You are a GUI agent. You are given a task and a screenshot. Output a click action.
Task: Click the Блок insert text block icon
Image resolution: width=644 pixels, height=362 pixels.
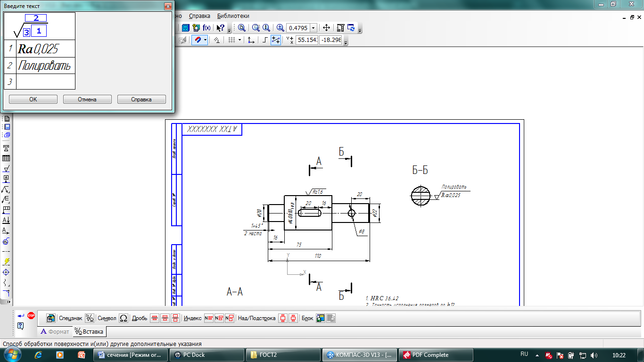(x=321, y=318)
